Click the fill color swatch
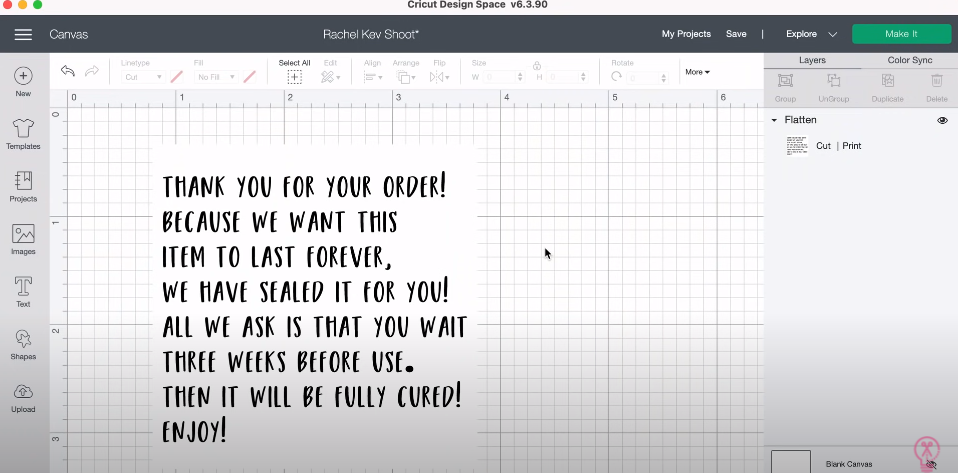 coord(249,77)
